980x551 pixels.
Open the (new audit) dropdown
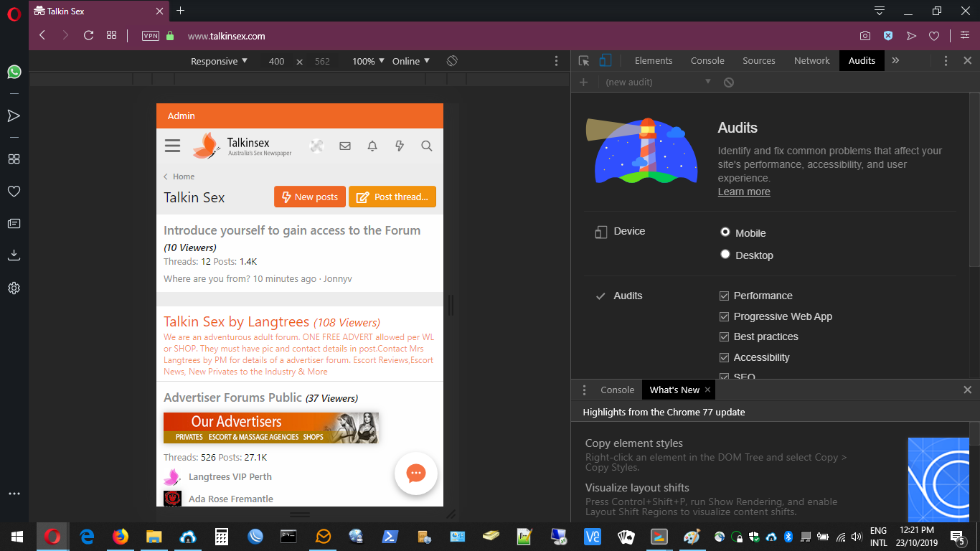click(659, 83)
